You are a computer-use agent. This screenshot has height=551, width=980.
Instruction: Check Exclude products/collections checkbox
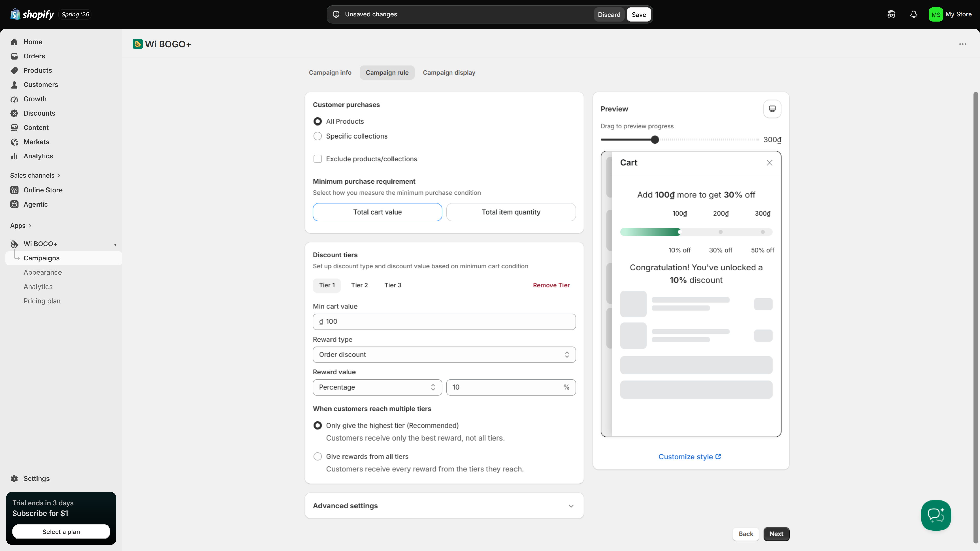click(x=318, y=159)
